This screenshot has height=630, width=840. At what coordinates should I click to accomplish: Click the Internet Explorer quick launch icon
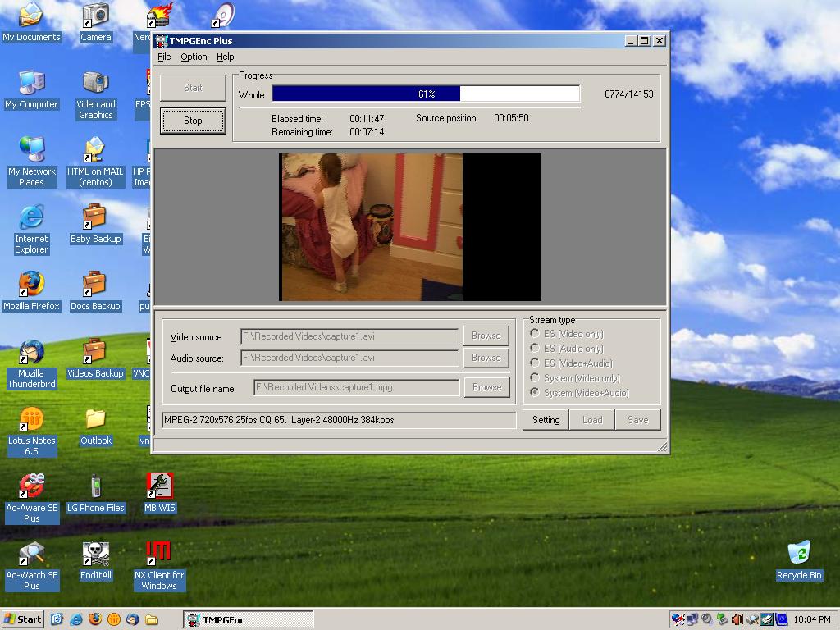tap(75, 620)
